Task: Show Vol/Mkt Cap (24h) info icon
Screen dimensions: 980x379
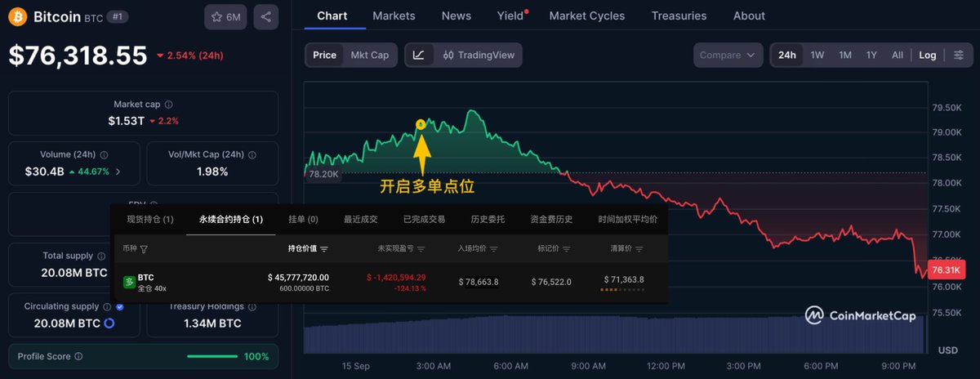Action: coord(251,154)
